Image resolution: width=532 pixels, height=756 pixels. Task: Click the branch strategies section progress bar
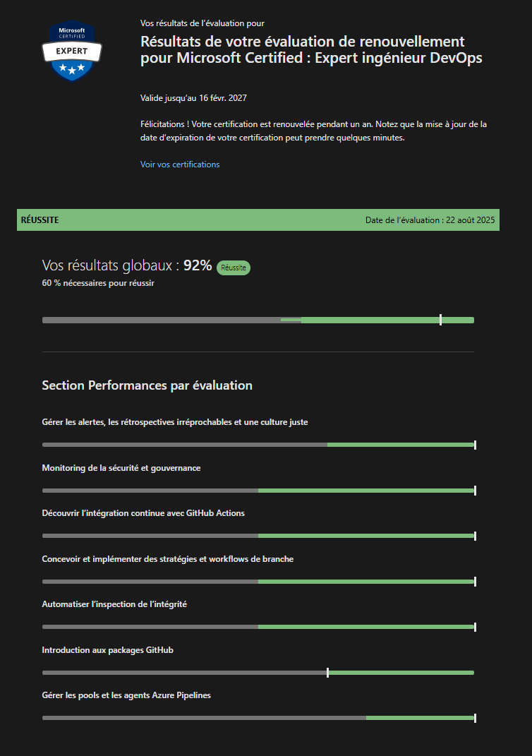[258, 581]
